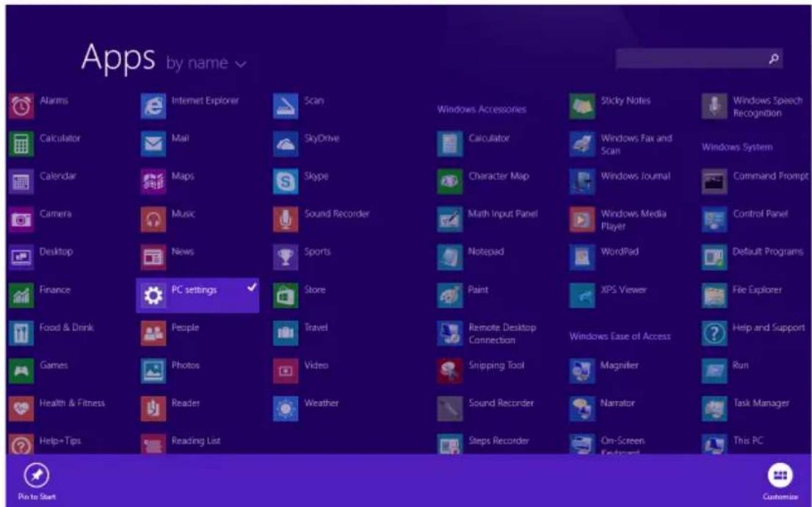Open the Magnifier icon
The image size is (812, 507).
coord(582,371)
